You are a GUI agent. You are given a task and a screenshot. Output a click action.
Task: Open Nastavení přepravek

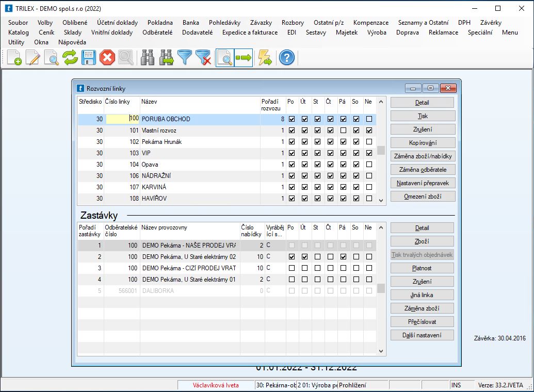click(x=423, y=183)
